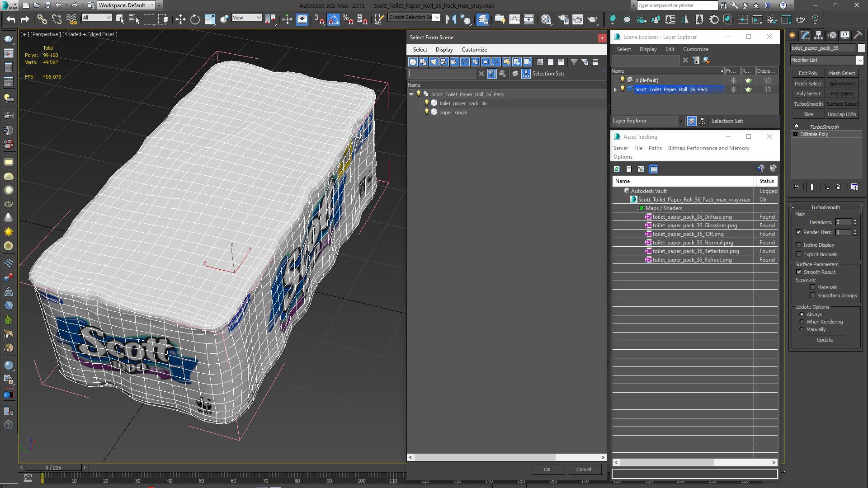
Task: Select the Always update option
Action: (802, 314)
